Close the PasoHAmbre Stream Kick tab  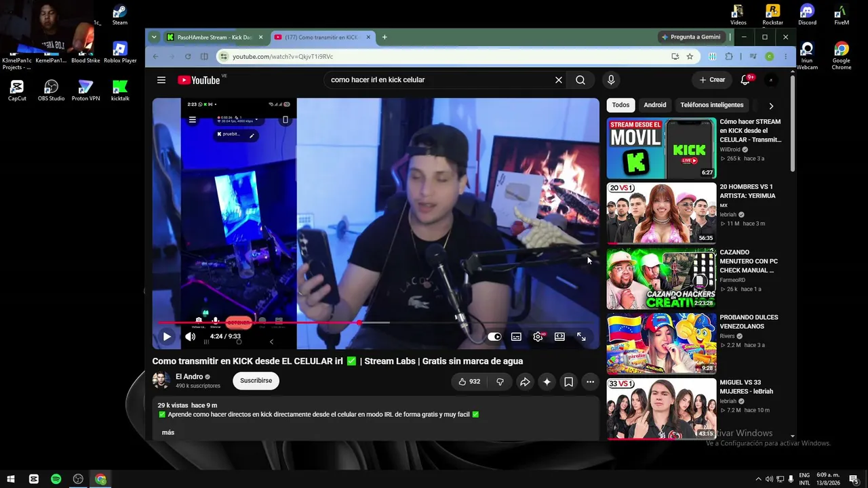pos(260,37)
